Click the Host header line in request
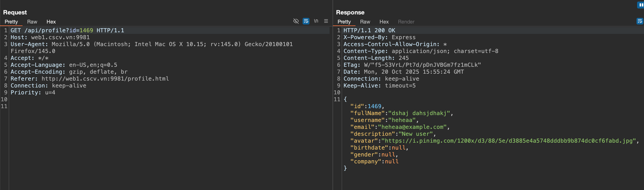This screenshot has height=190, width=644. click(50, 37)
